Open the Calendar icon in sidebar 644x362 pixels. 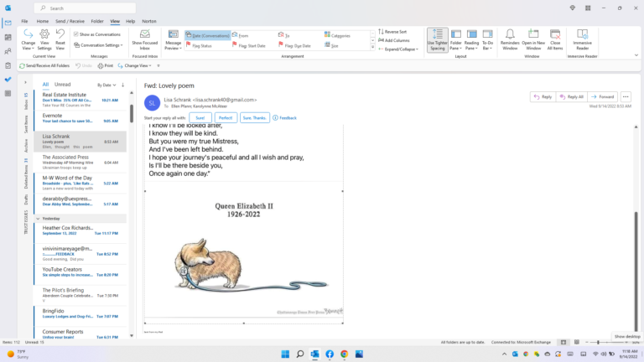click(8, 38)
